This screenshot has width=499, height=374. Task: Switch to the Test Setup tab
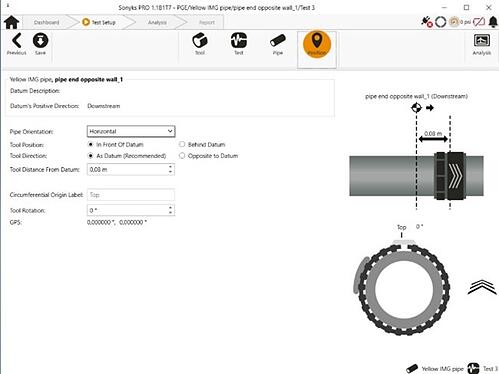pyautogui.click(x=99, y=22)
